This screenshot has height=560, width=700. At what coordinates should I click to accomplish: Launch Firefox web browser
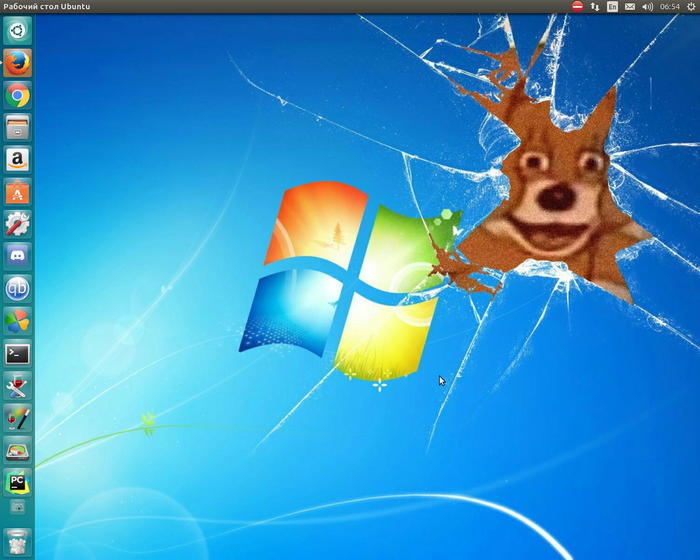17,63
